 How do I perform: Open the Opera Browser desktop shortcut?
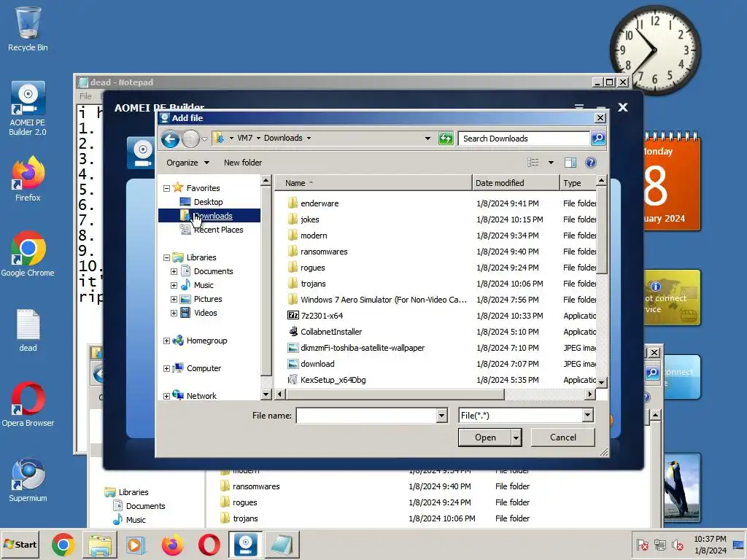click(28, 404)
